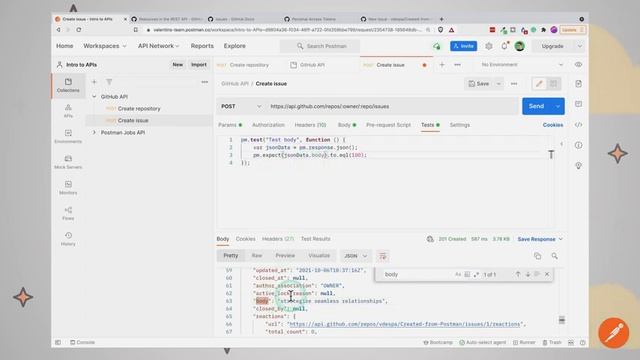Open the request info icon
640x360 pixels.
pyautogui.click(x=578, y=145)
